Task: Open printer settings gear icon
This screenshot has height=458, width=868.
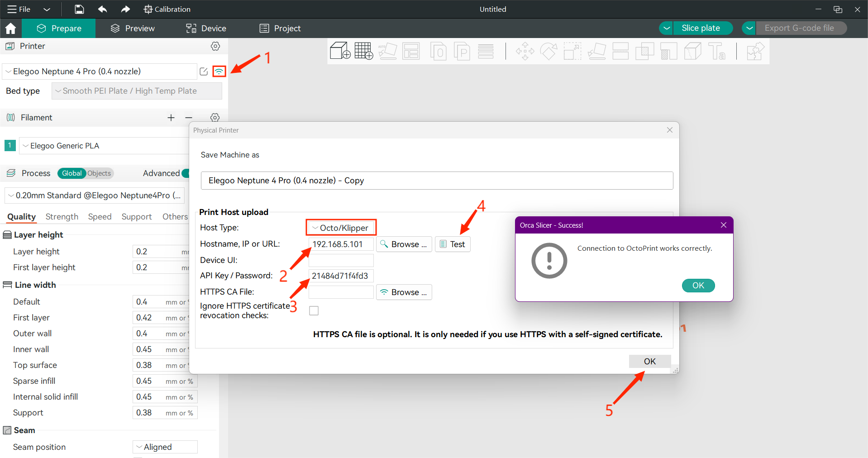Action: [215, 46]
